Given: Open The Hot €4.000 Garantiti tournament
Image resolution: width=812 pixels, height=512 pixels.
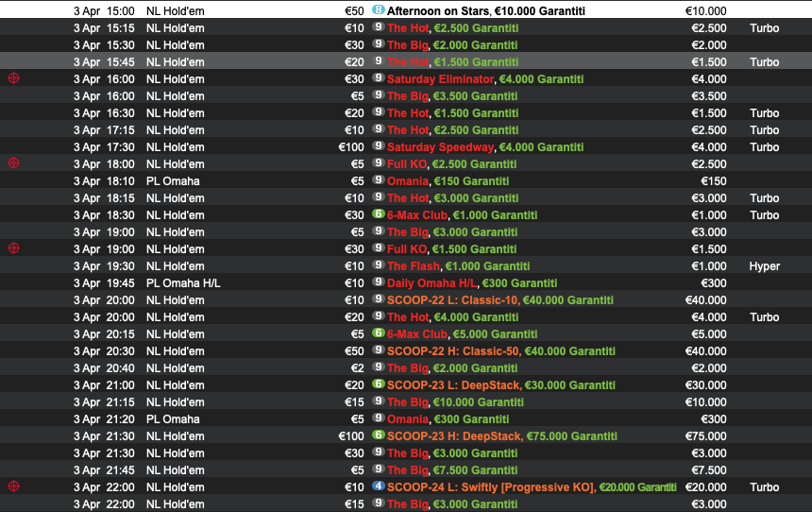Looking at the screenshot, I should (x=452, y=317).
